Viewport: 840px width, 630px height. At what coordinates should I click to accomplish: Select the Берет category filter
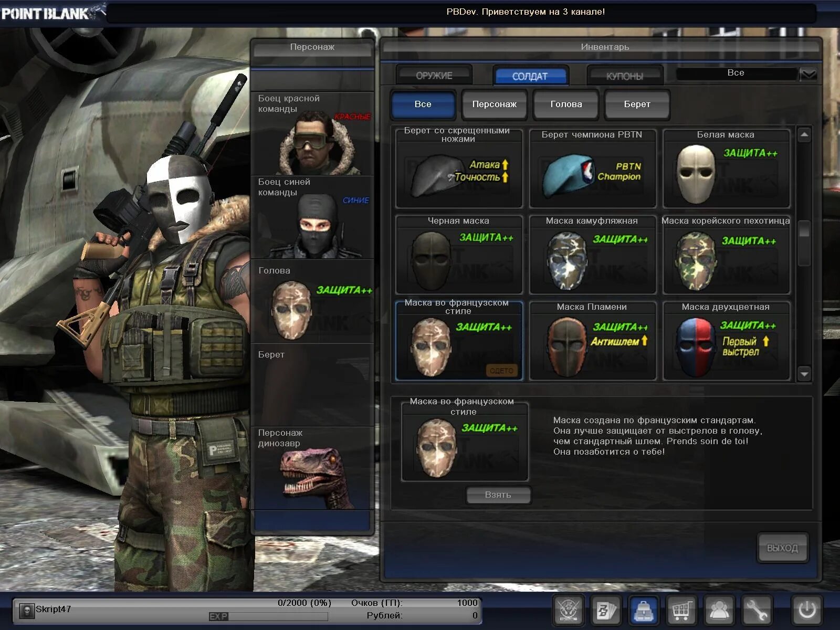coord(637,104)
